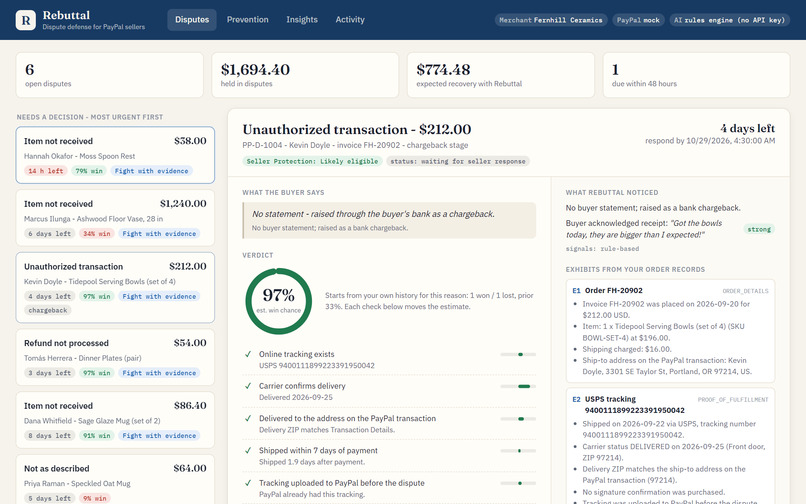The image size is (806, 504).
Task: Open the Disputes tab
Action: (192, 20)
